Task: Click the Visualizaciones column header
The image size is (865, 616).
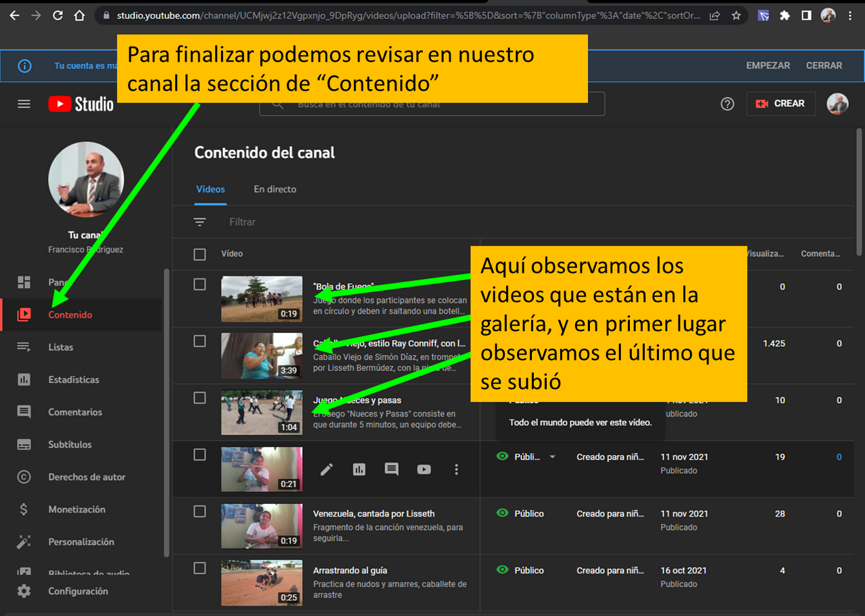Action: pyautogui.click(x=764, y=254)
